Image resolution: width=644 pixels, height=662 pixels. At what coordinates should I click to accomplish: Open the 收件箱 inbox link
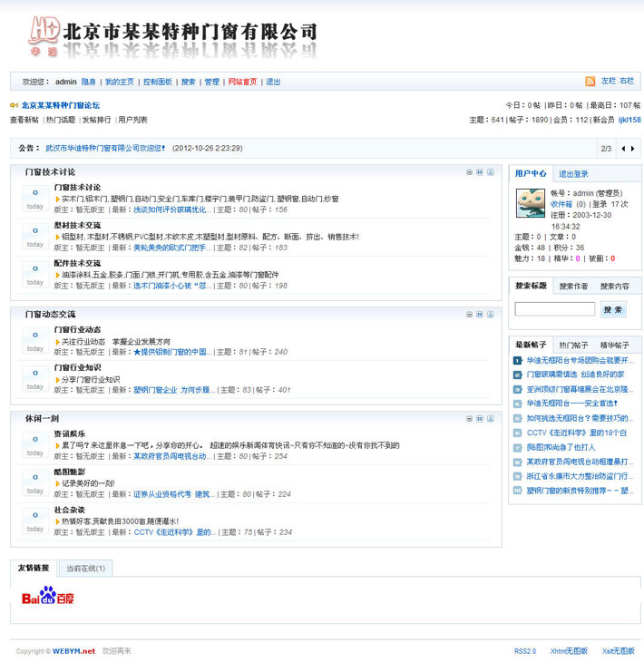click(561, 204)
